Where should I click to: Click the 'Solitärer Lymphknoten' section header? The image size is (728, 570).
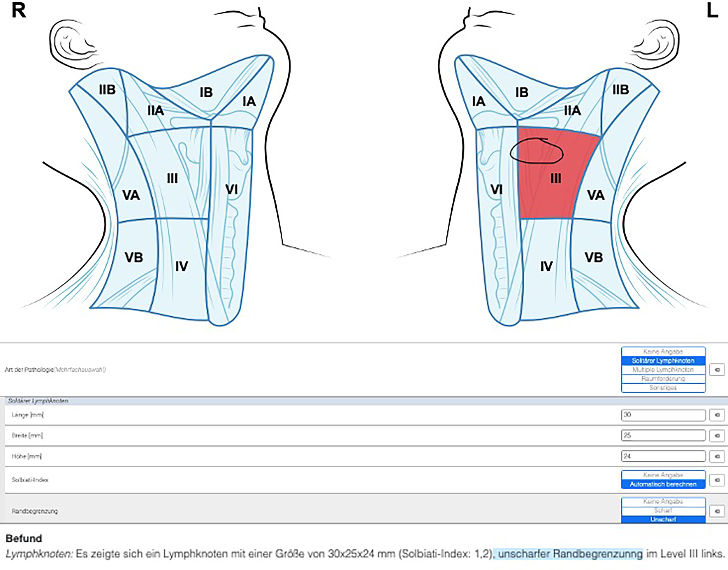click(x=38, y=401)
